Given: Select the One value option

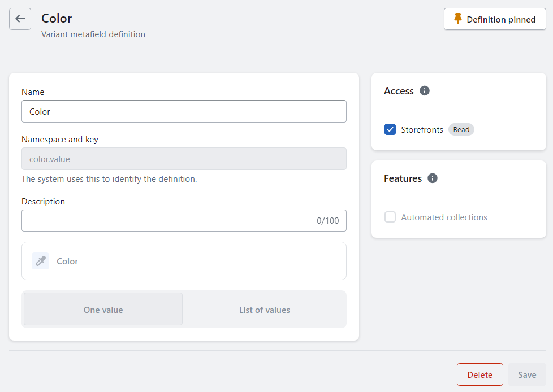Looking at the screenshot, I should (x=103, y=310).
